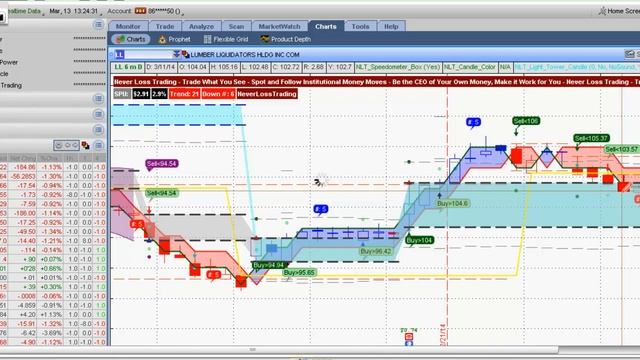
Task: Click the Sell<103.57 chart bubble
Action: 621,149
